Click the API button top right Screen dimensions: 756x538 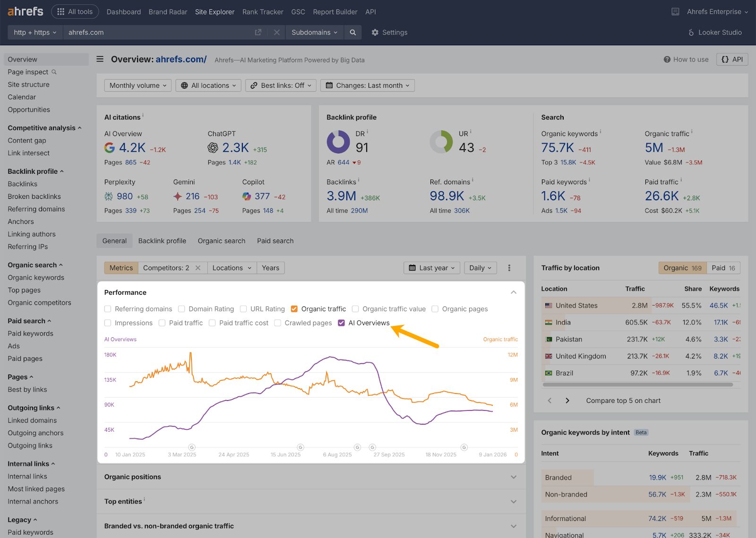[732, 59]
